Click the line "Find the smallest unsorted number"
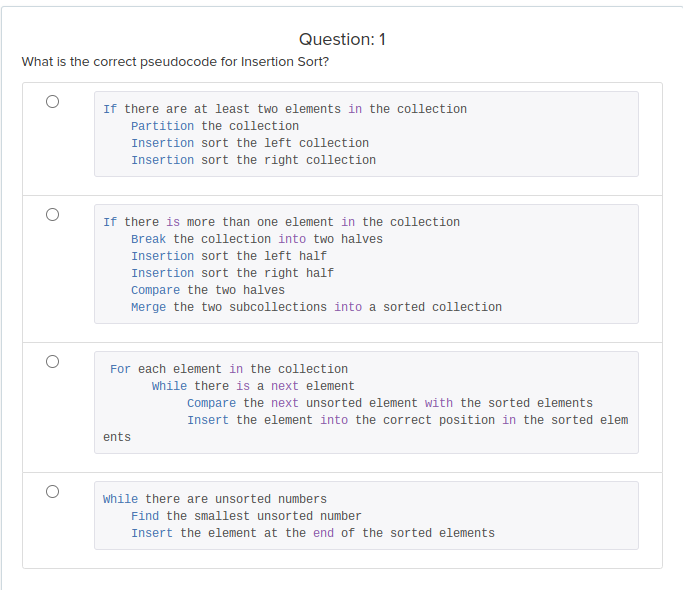Viewport: 683px width, 590px height. click(246, 515)
